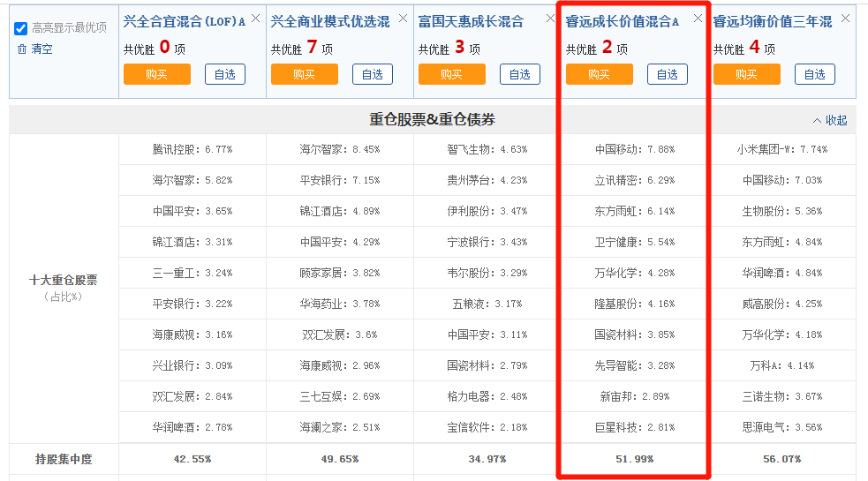Remove 富国天惠成长混合 with its X icon
The width and height of the screenshot is (868, 481).
[x=550, y=19]
